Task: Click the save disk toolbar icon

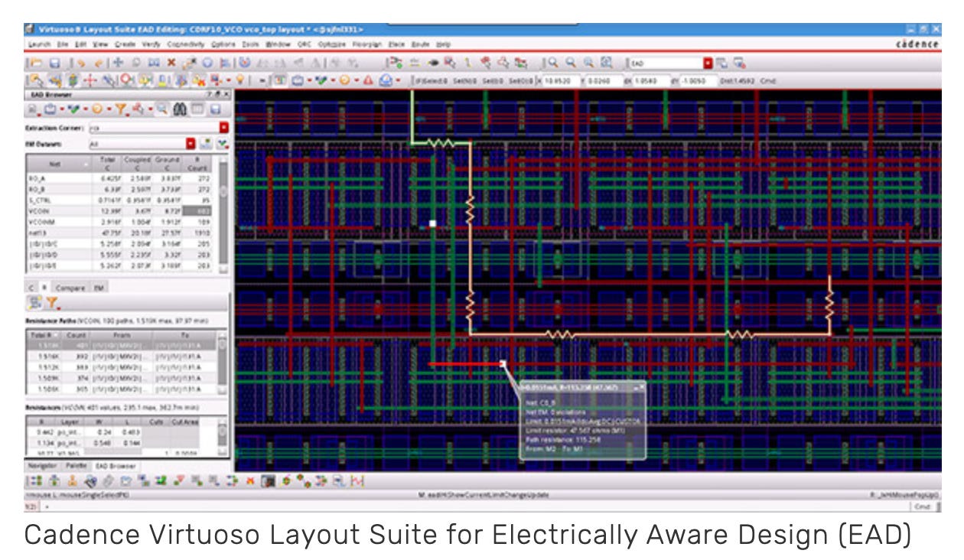Action: [x=54, y=63]
